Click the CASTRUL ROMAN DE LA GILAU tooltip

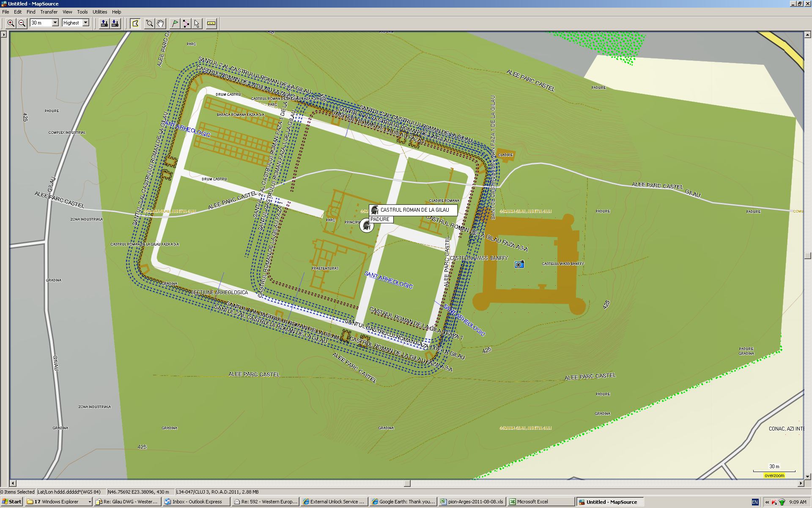(x=413, y=210)
